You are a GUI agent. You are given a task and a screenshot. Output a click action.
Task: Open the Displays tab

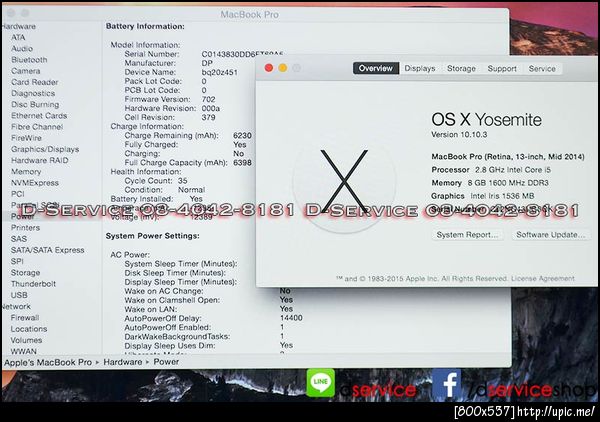[x=420, y=68]
